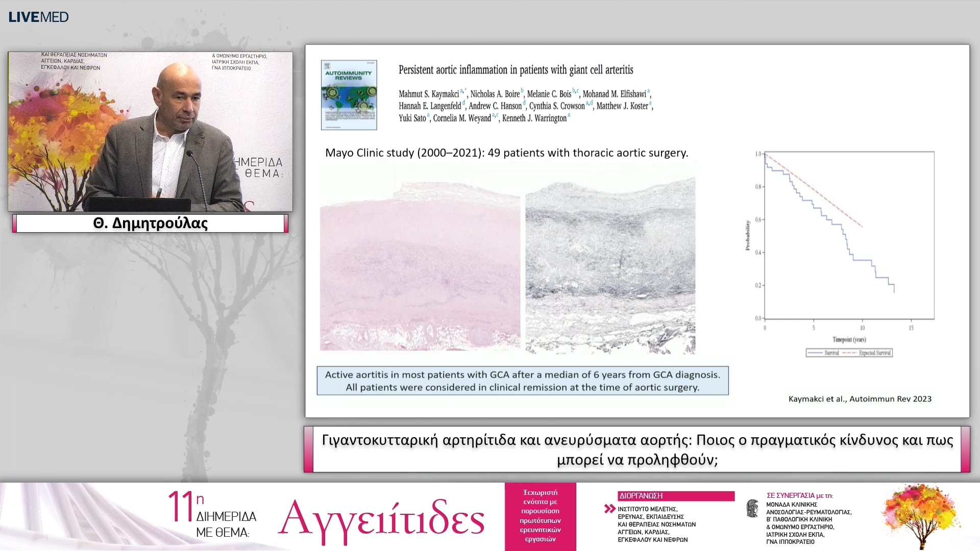
Task: Click the Autoimmunity Reviews journal cover
Action: (x=349, y=95)
